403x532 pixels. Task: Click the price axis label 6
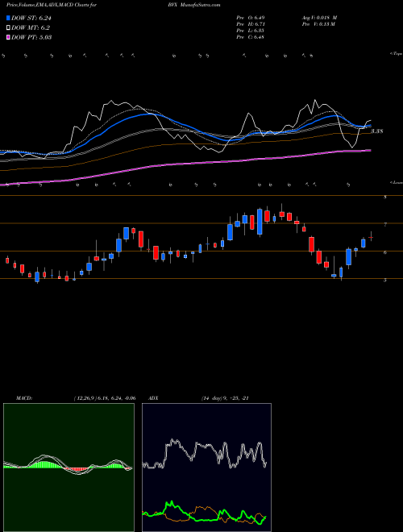385,252
